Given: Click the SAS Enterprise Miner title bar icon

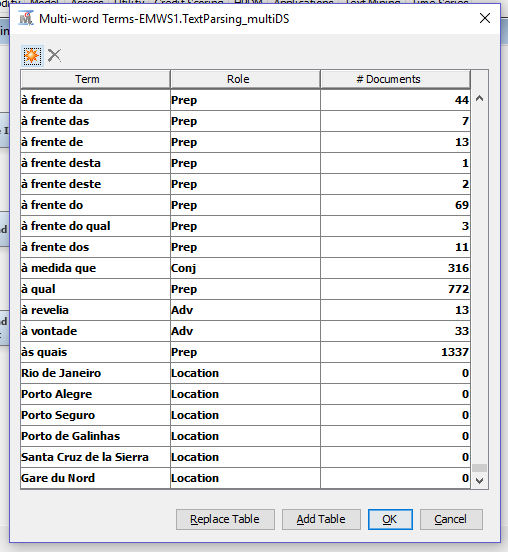Looking at the screenshot, I should click(26, 18).
